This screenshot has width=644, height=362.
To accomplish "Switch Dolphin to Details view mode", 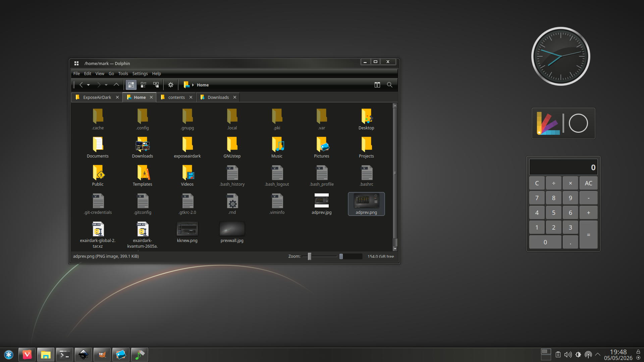I will (x=156, y=85).
